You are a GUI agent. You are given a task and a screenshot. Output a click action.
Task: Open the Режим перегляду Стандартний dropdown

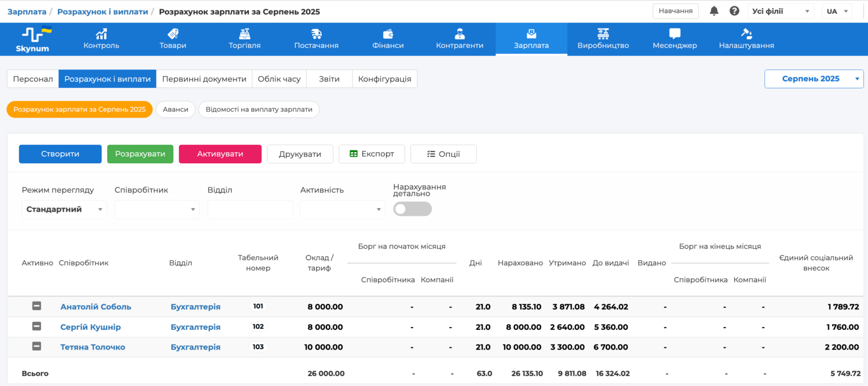click(x=64, y=209)
